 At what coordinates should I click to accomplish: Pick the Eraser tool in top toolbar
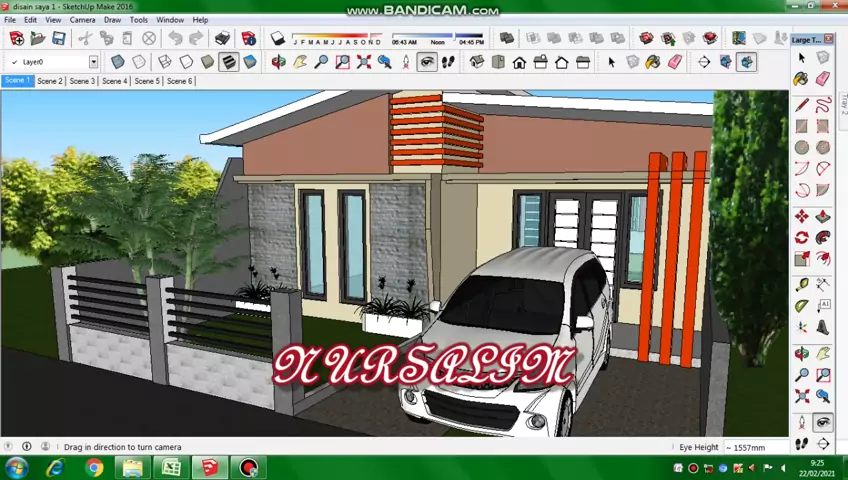tap(675, 62)
